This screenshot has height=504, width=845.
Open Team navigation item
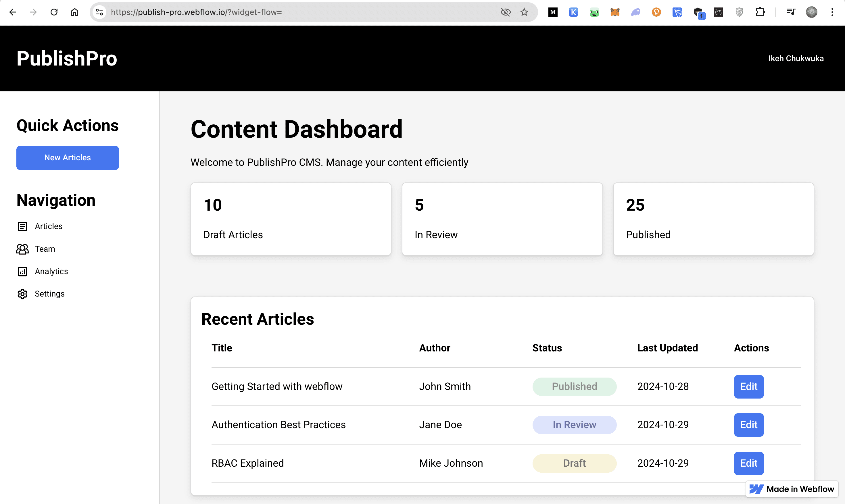pyautogui.click(x=45, y=249)
